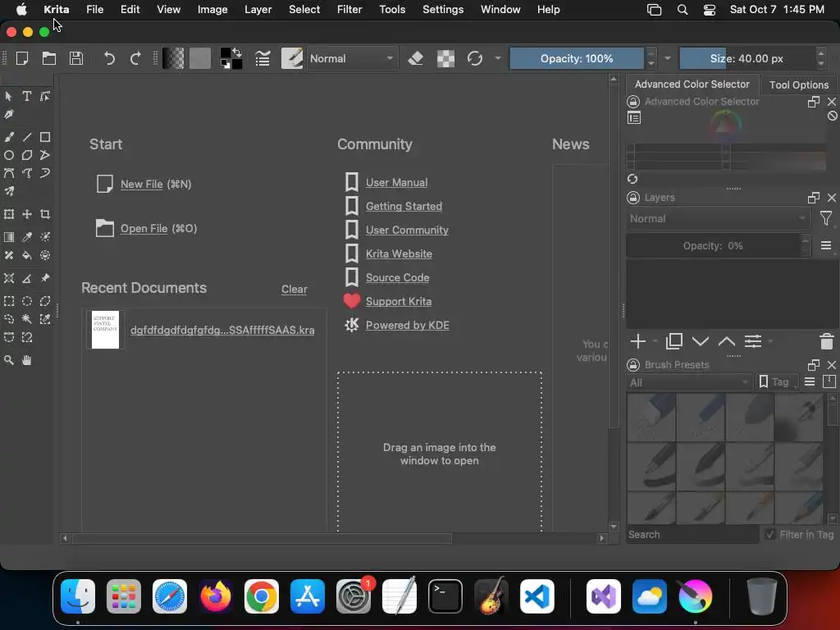This screenshot has height=630, width=840.
Task: Open the Settings menu
Action: [x=443, y=10]
